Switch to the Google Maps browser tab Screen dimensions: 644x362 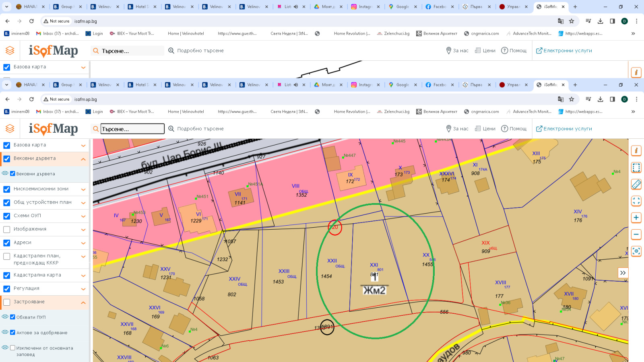[403, 84]
